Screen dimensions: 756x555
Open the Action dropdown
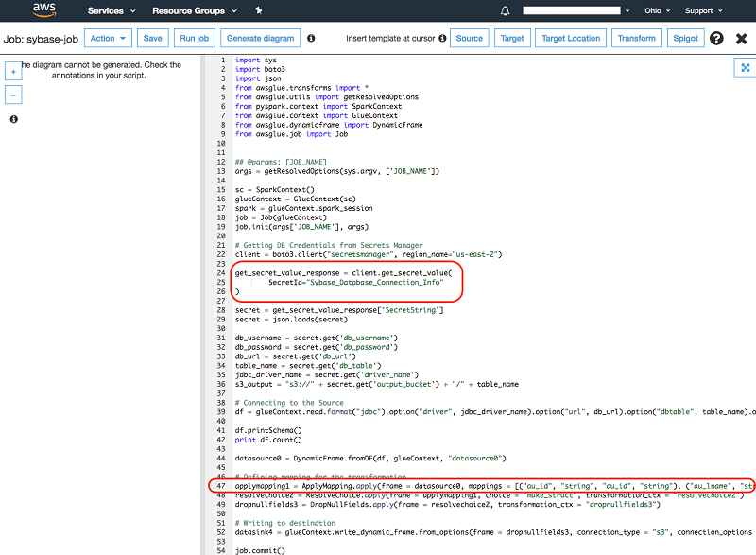point(108,39)
